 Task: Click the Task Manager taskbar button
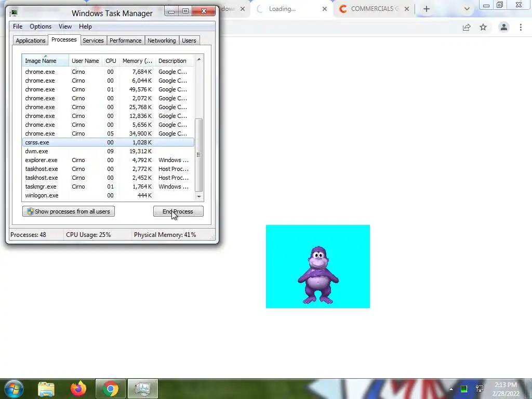pos(142,389)
